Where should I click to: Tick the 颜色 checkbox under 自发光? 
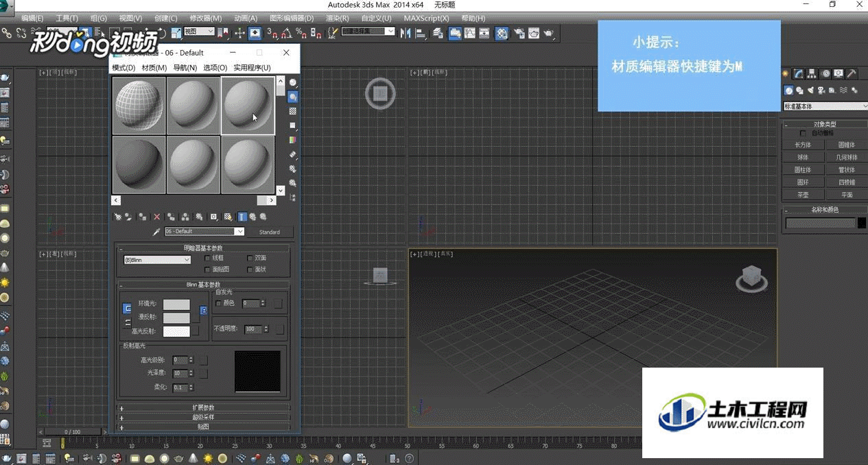[x=219, y=303]
